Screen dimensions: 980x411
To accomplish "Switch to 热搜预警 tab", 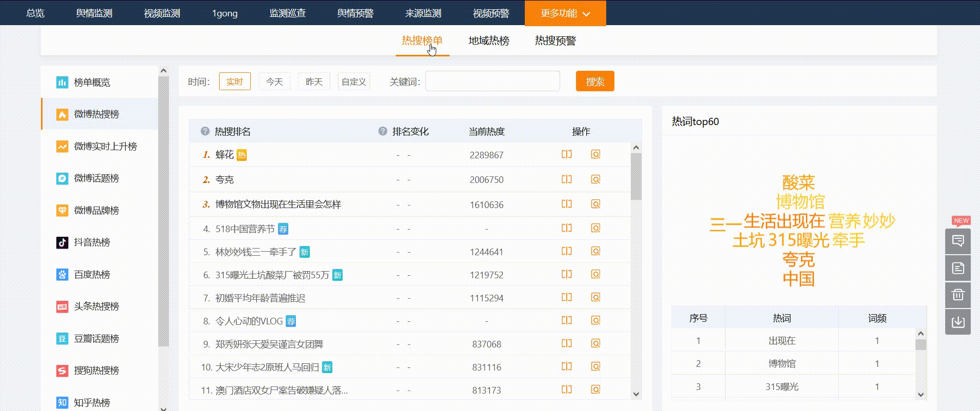I will (556, 41).
